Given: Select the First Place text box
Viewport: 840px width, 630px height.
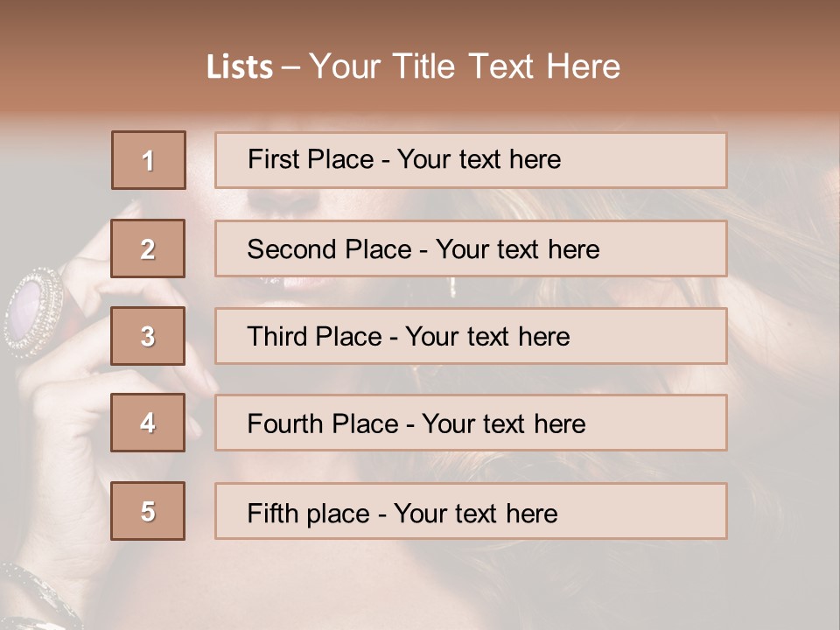Looking at the screenshot, I should click(471, 160).
